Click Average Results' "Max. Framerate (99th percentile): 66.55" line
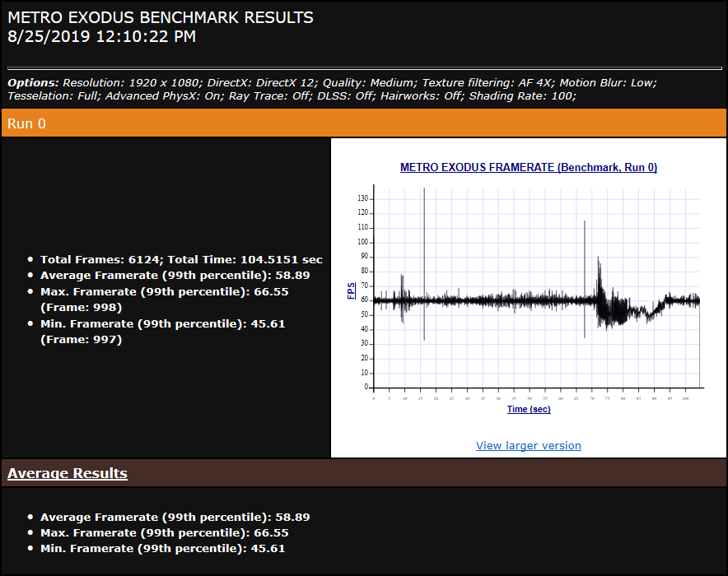Viewport: 728px width, 576px height. (x=165, y=533)
